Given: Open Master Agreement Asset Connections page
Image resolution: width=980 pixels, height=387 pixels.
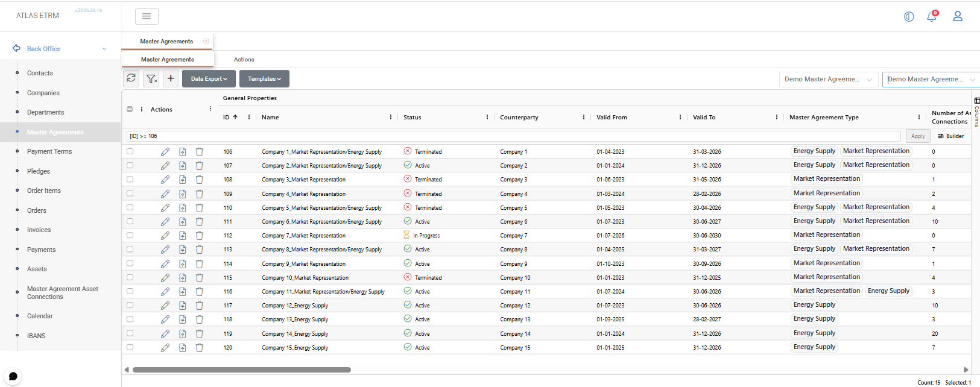Looking at the screenshot, I should pyautogui.click(x=63, y=293).
